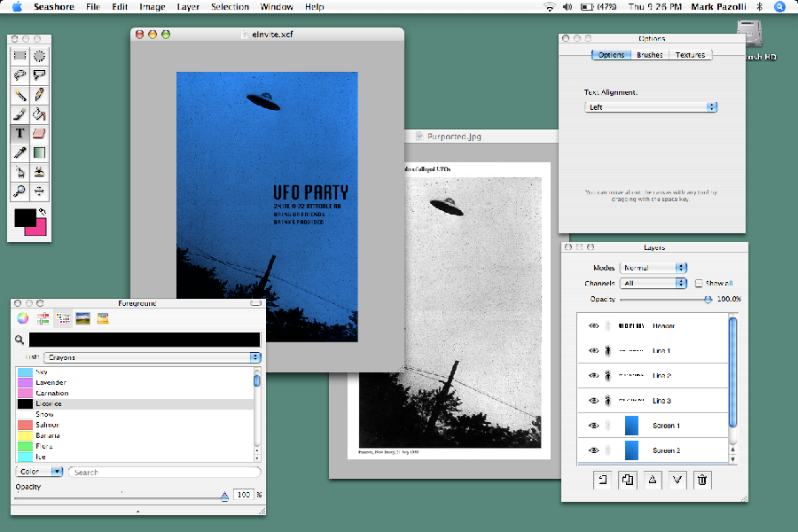Select the Text tool
The width and height of the screenshot is (798, 532).
tap(18, 133)
